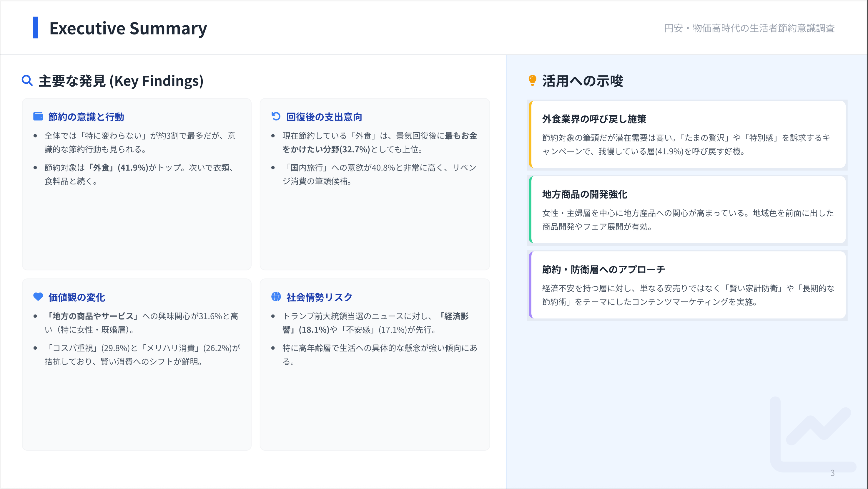Click the 価値観の変化 heading
Image resolution: width=868 pixels, height=489 pixels.
(x=77, y=298)
